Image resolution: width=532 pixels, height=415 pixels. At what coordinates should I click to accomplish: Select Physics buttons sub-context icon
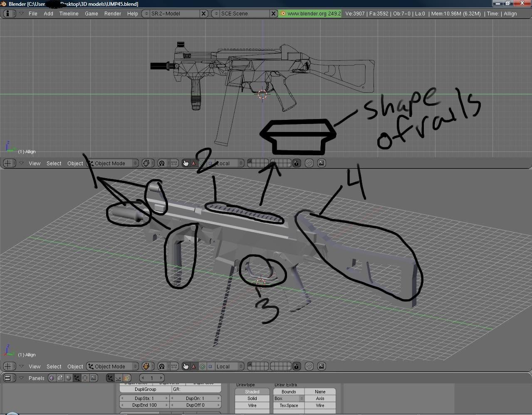pos(118,378)
